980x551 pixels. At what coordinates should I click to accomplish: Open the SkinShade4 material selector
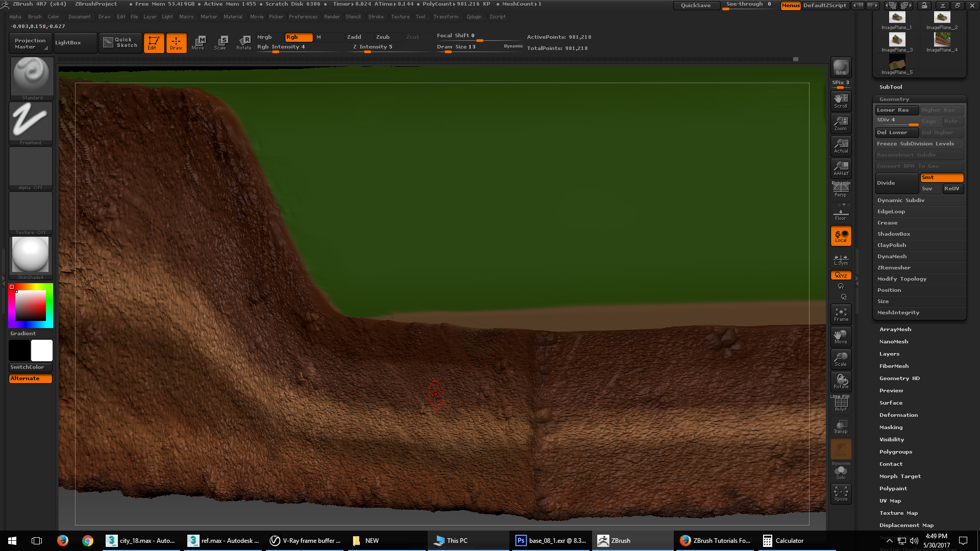[x=31, y=258]
